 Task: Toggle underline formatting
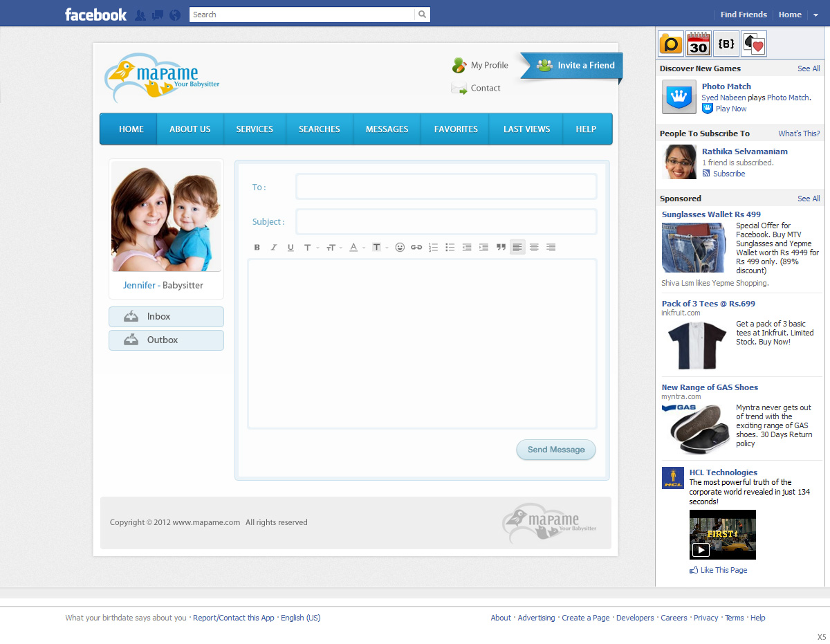(290, 247)
